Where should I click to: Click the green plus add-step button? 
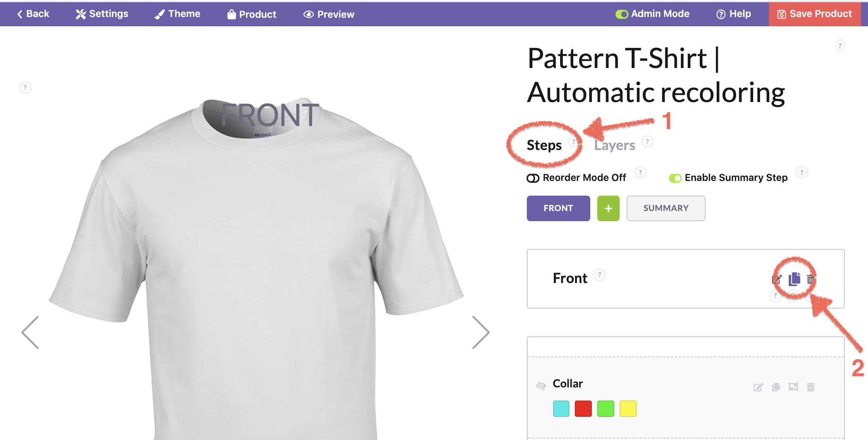click(608, 208)
